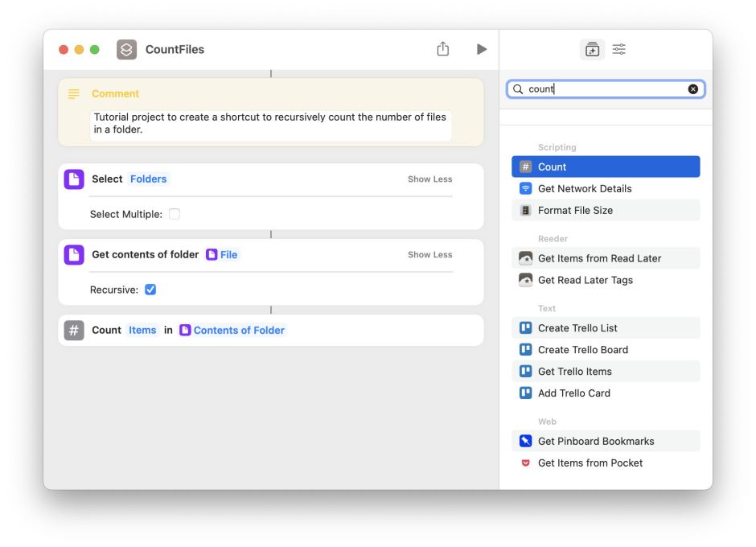Collapse Get contents of folder with Show Less

coord(429,255)
